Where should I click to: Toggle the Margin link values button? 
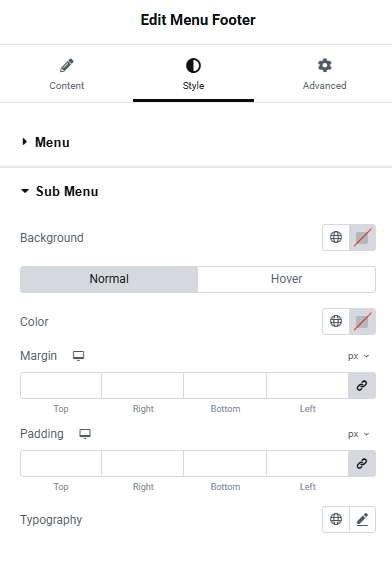[x=362, y=385]
